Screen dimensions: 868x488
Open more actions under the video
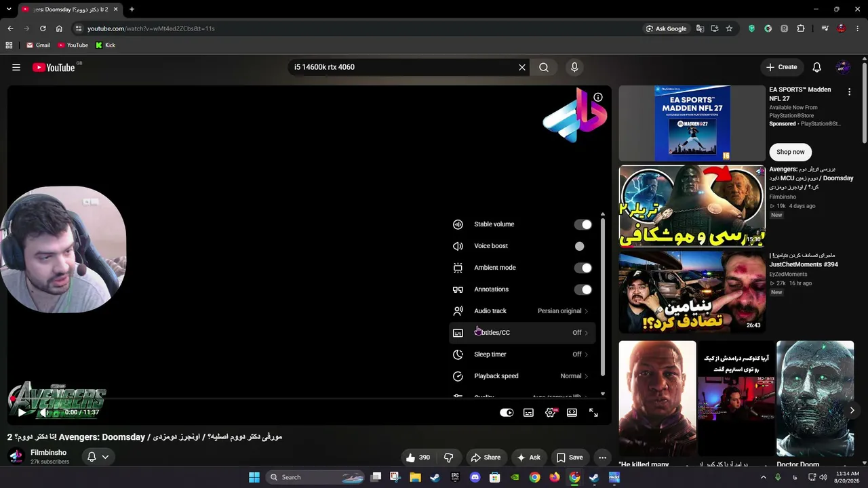[x=602, y=457]
